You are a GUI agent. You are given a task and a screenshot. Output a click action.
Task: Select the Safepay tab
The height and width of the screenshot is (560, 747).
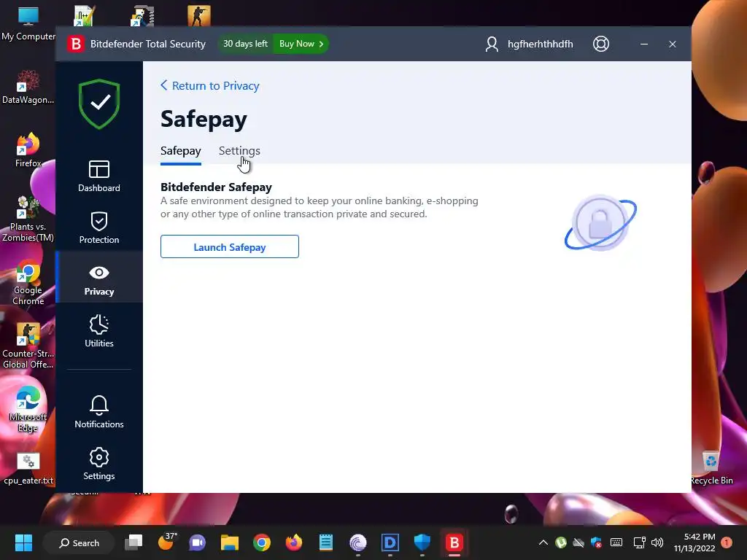tap(181, 151)
